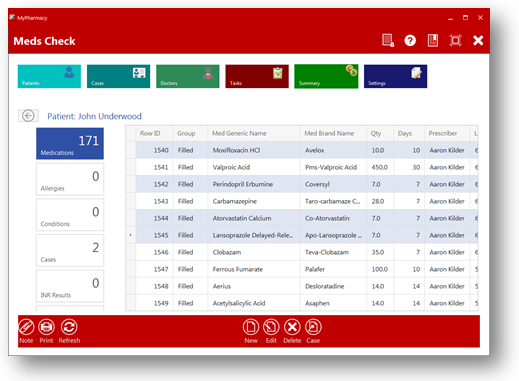
Task: Open the Cases tile
Action: 118,76
